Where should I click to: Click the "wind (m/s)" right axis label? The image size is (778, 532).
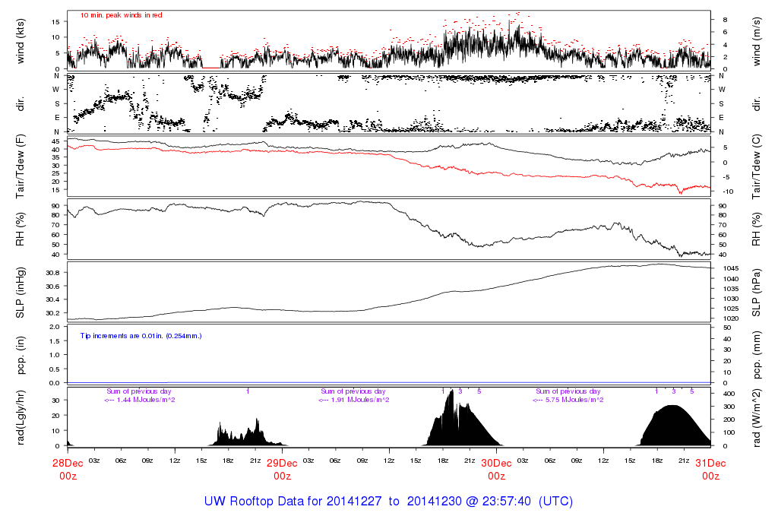coord(757,40)
